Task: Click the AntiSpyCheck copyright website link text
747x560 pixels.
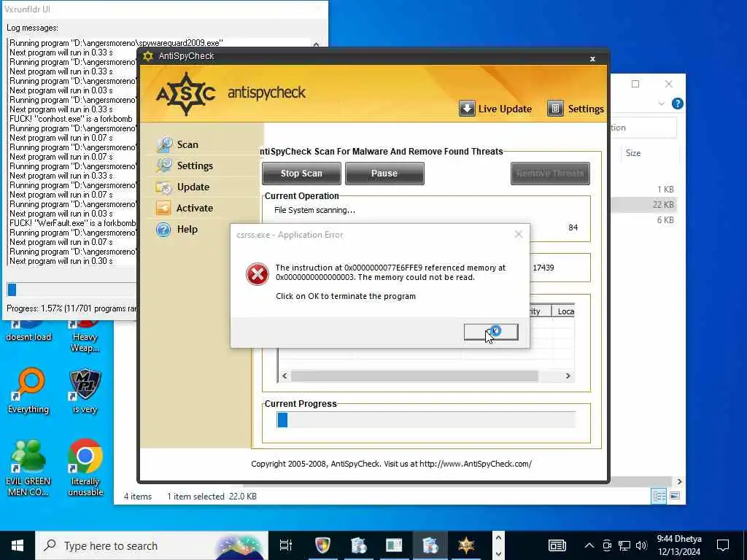Action: [476, 464]
